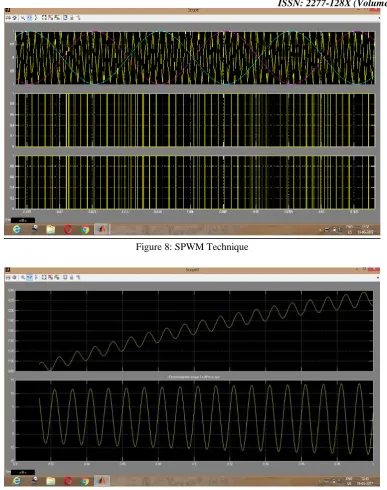
Task: Switch to MATLAB in lower screenshot taskbar
Action: (102, 481)
